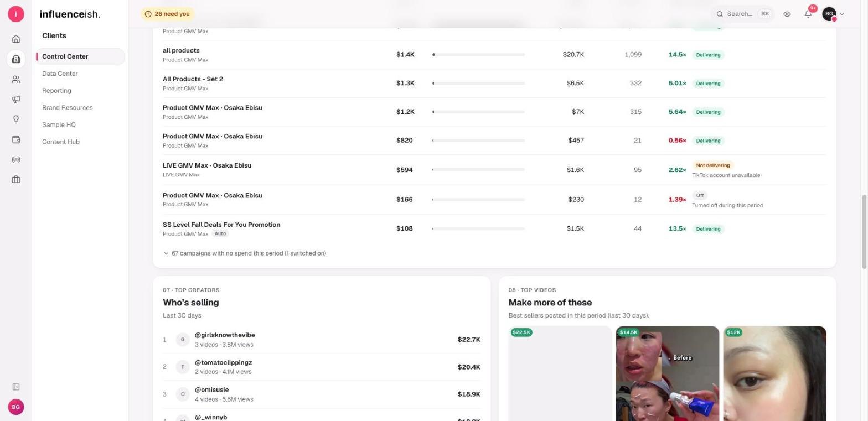Viewport: 868px width, 421px height.
Task: Click the 'Off' status badge
Action: point(700,195)
